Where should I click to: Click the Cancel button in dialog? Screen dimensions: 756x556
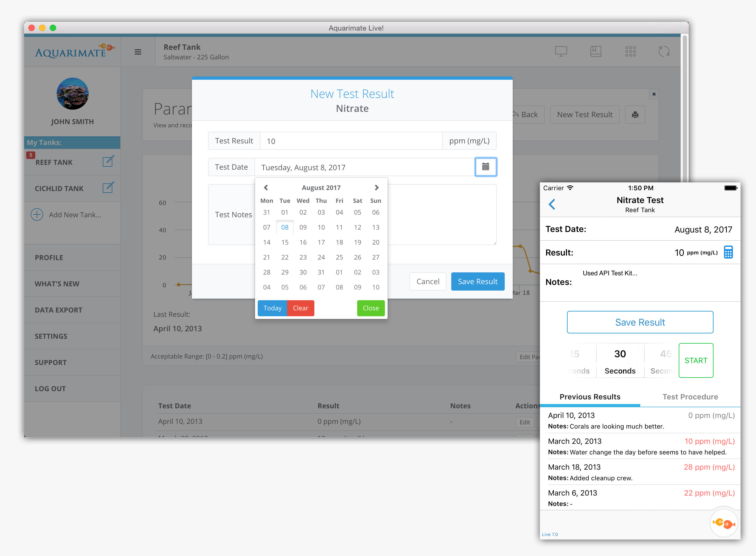pos(427,281)
